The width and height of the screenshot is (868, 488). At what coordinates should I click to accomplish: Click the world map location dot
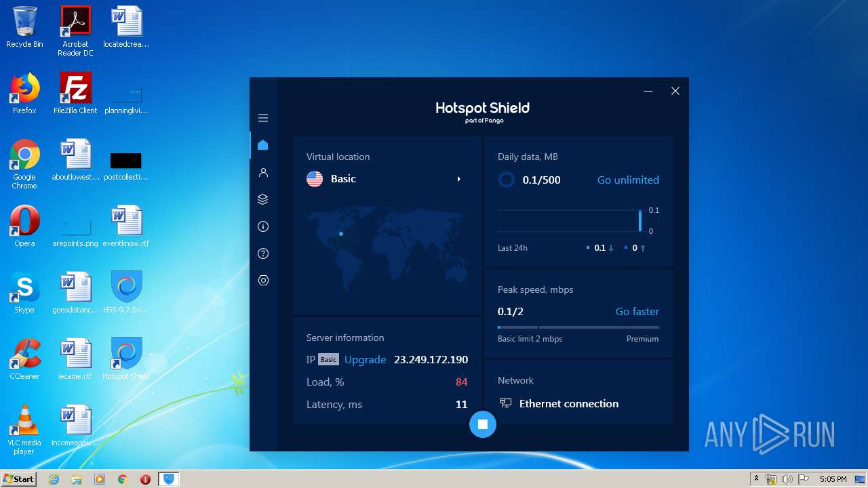pos(341,234)
